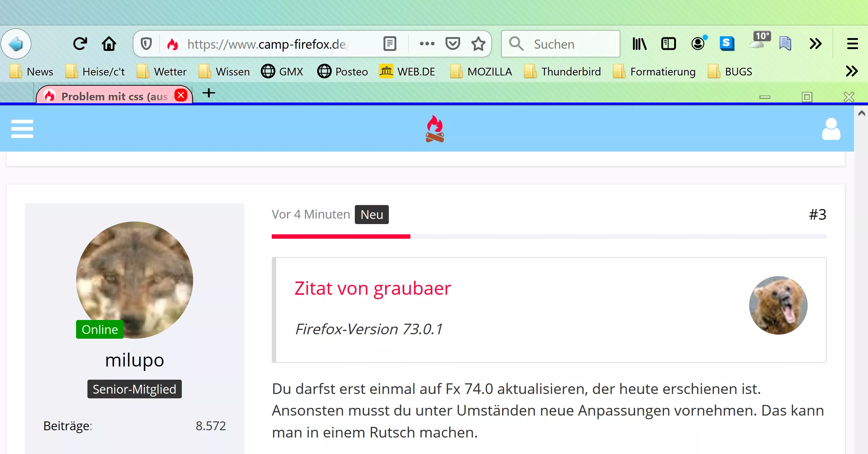The image size is (868, 454).
Task: Open a new tab with plus
Action: click(x=209, y=93)
